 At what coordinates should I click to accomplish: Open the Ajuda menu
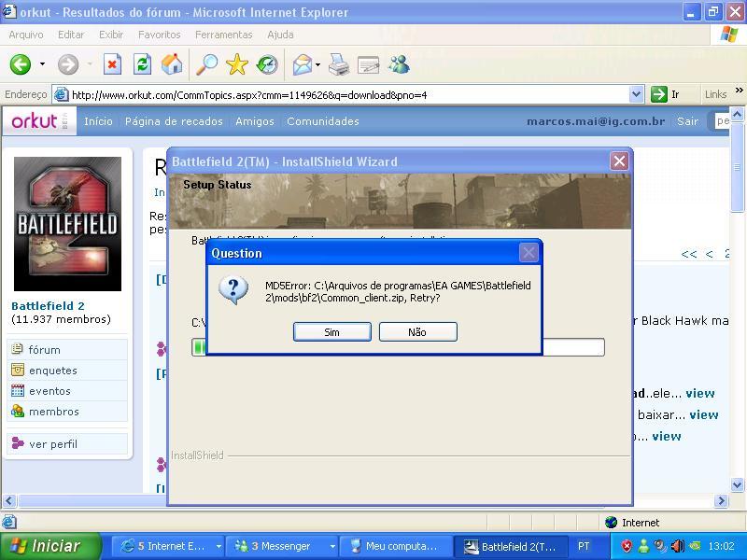(x=280, y=35)
